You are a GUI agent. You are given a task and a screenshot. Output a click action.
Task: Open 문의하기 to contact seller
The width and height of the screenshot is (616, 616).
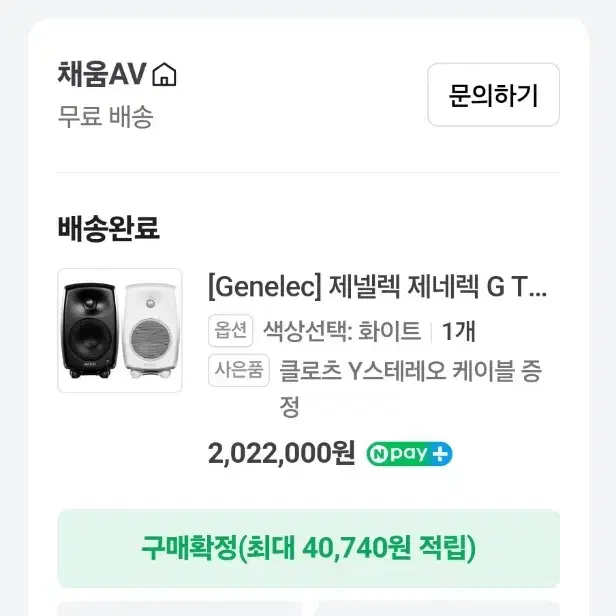(x=493, y=95)
